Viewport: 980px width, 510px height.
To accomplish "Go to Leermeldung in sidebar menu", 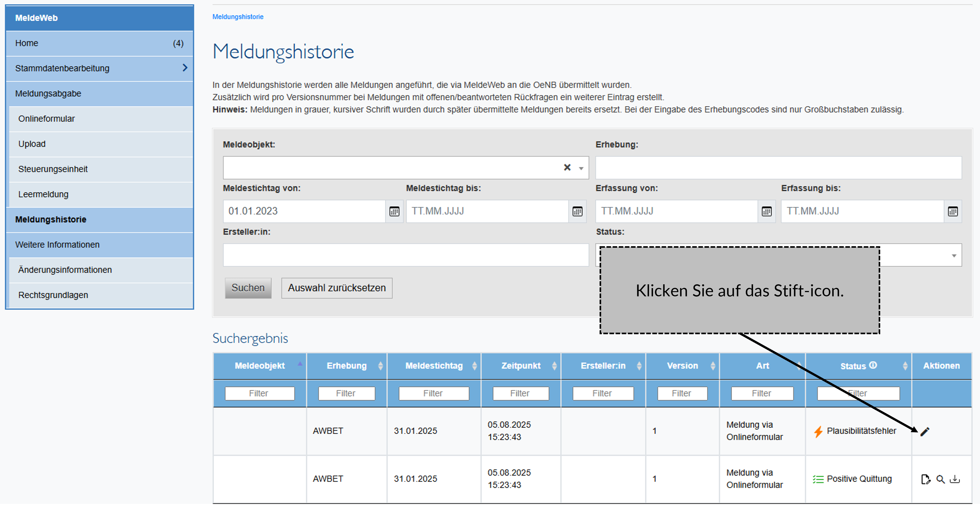I will coord(43,194).
